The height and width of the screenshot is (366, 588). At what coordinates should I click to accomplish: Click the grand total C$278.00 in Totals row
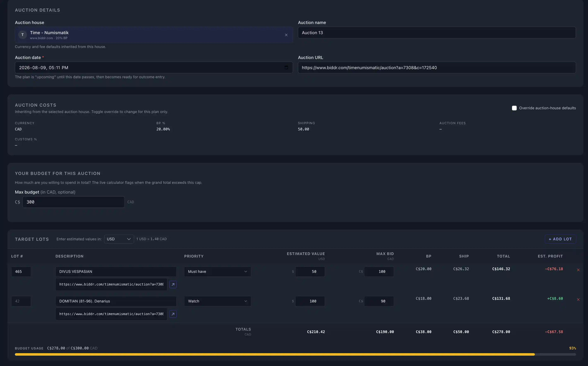pos(501,332)
